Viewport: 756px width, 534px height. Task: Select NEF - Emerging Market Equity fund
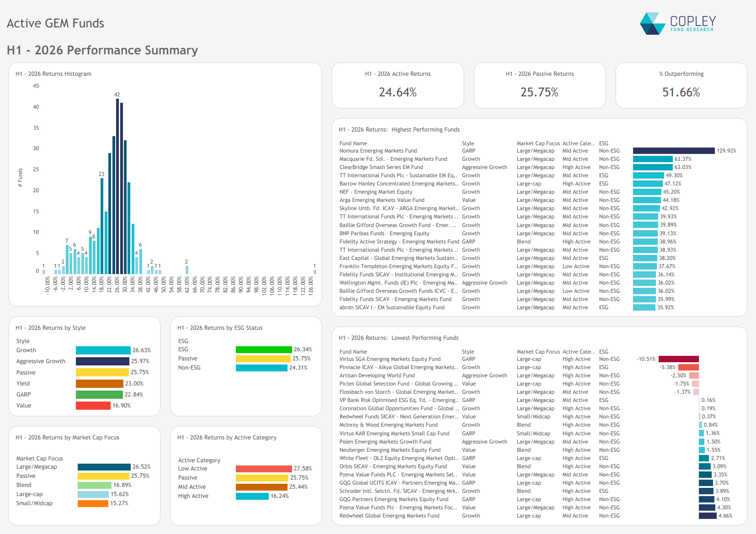(x=376, y=192)
